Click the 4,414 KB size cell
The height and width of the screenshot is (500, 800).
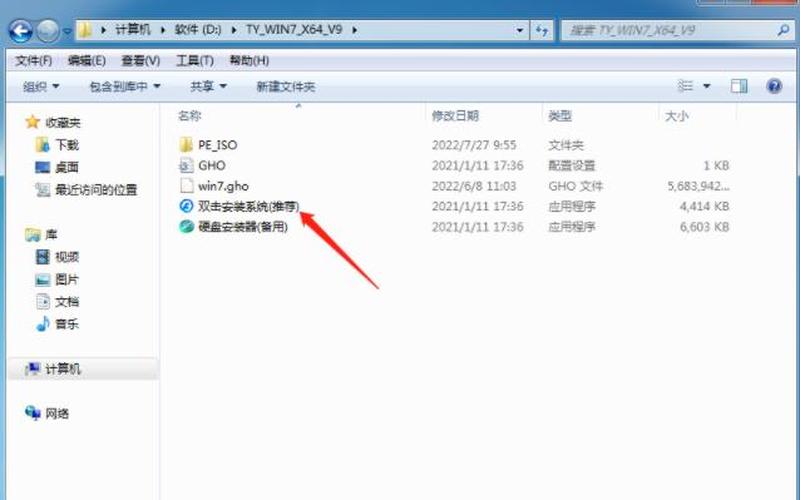[704, 206]
